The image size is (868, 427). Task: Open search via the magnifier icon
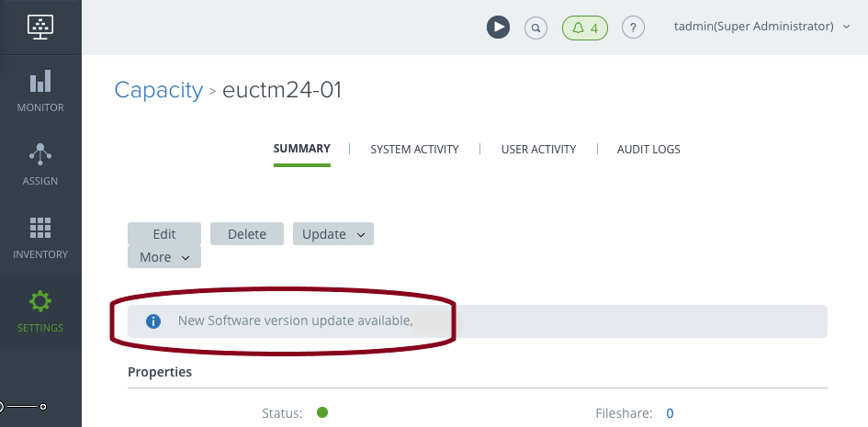click(535, 28)
